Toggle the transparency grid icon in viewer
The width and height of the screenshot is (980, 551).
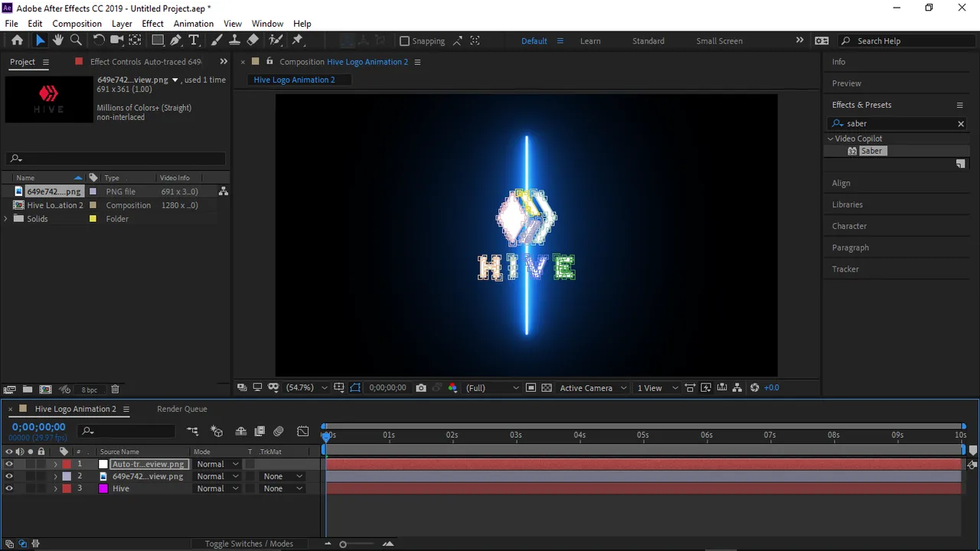click(x=547, y=388)
